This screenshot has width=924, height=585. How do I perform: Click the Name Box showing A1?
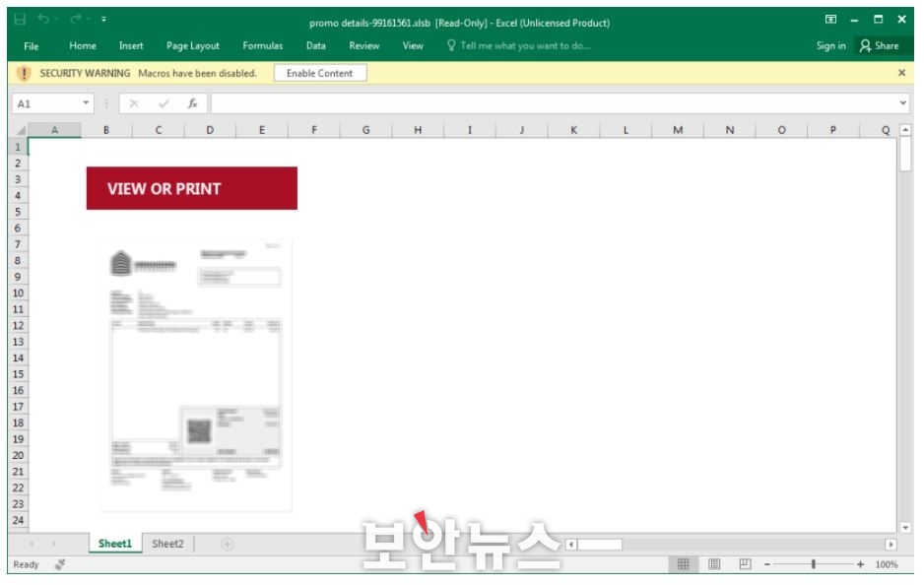(x=46, y=104)
